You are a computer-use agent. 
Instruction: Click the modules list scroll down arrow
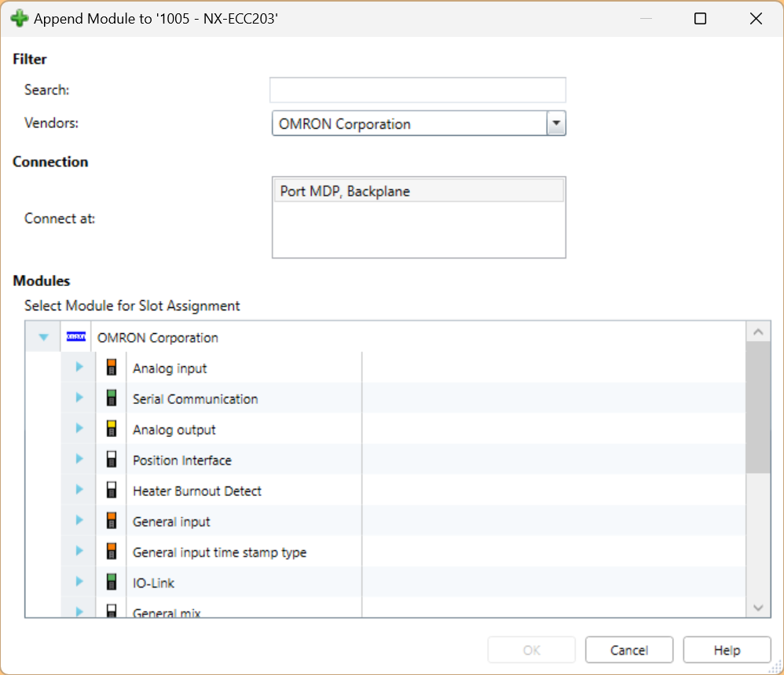click(x=758, y=607)
